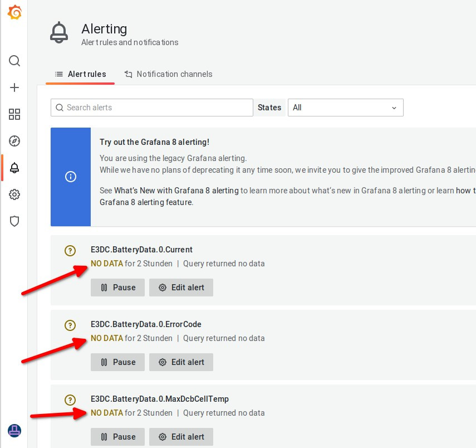Screen dimensions: 476x448
Task: Click 'Query returned no data' under E3DC.BatteryData.0.ErrorCode
Action: [224, 338]
